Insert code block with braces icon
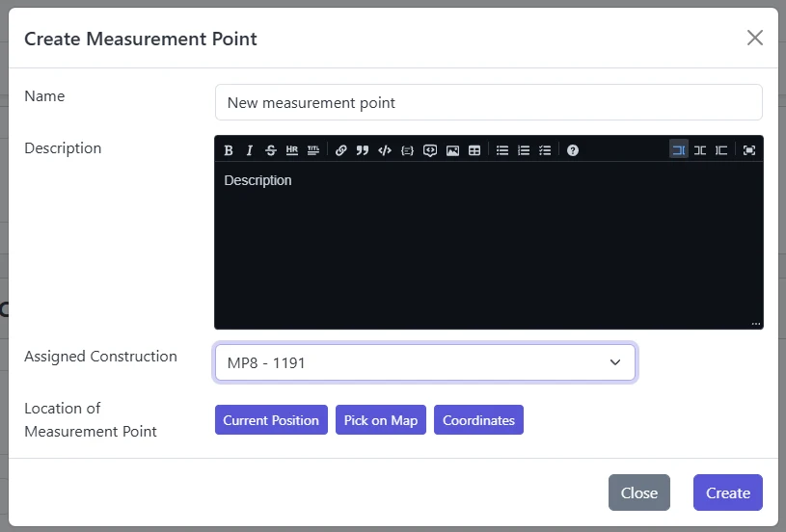Image resolution: width=786 pixels, height=532 pixels. pos(407,150)
